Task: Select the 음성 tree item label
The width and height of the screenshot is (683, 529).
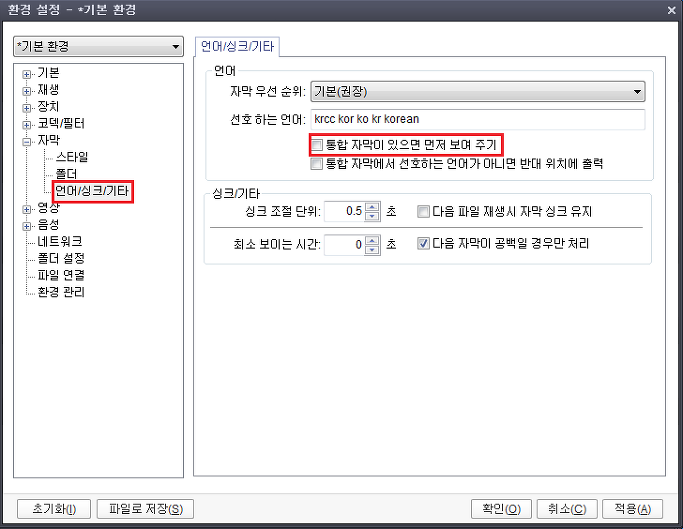Action: pos(48,225)
